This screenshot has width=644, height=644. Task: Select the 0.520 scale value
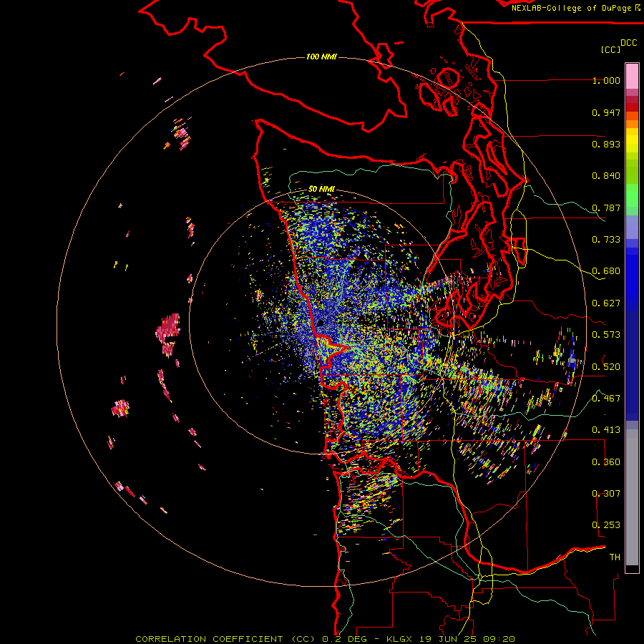606,366
